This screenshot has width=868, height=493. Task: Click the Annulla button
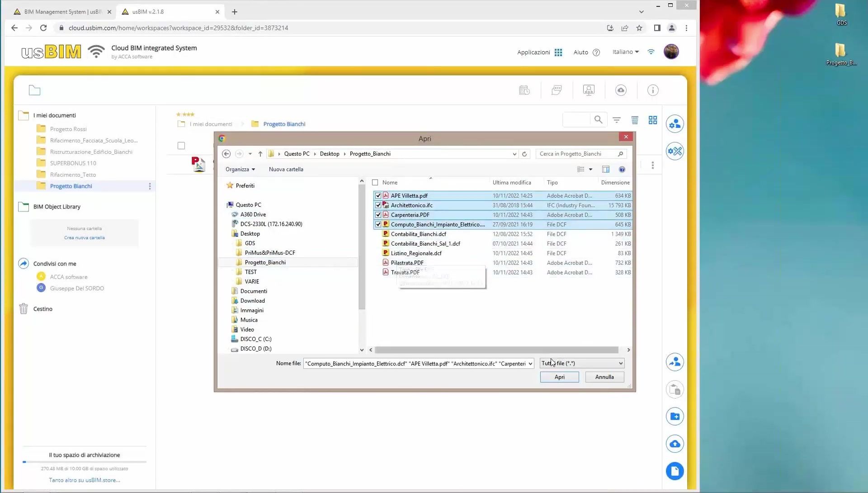pos(604,377)
